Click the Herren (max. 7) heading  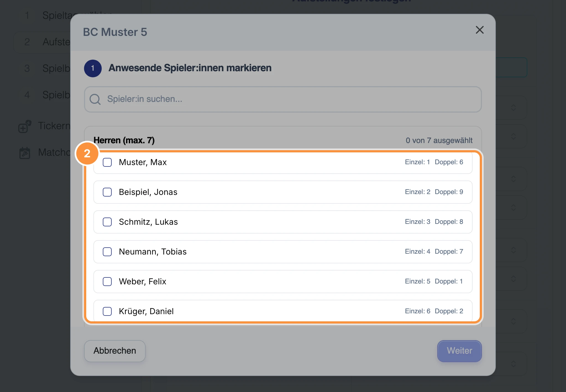click(x=124, y=140)
